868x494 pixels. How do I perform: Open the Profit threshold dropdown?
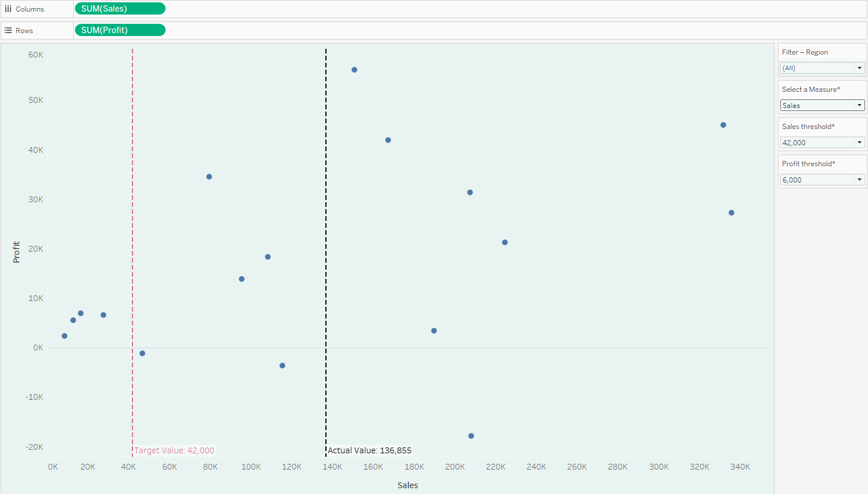click(x=823, y=180)
